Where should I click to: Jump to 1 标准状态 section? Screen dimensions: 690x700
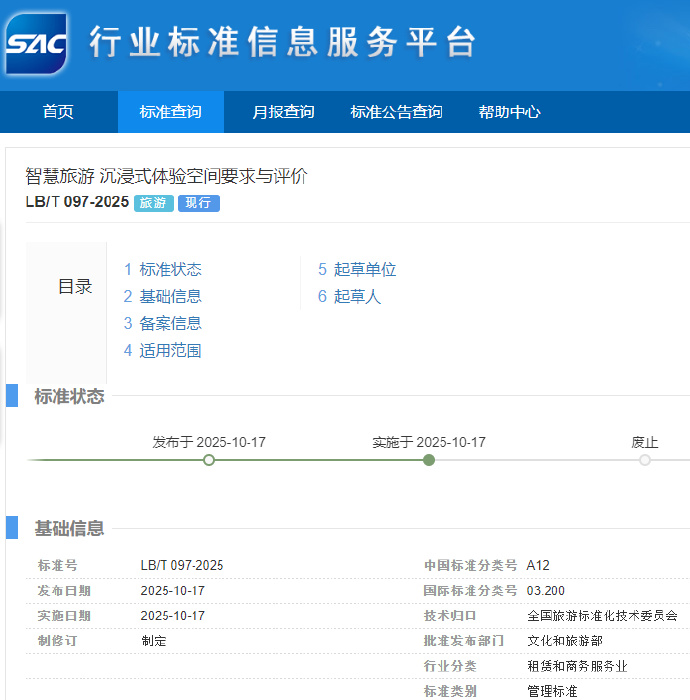(163, 269)
